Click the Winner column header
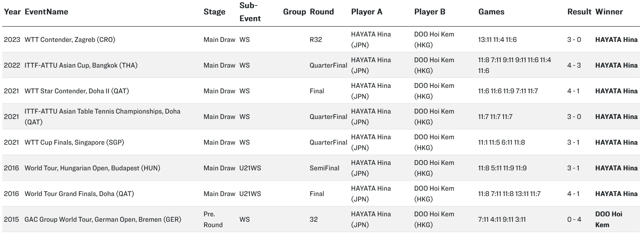644x233 pixels. pyautogui.click(x=609, y=12)
